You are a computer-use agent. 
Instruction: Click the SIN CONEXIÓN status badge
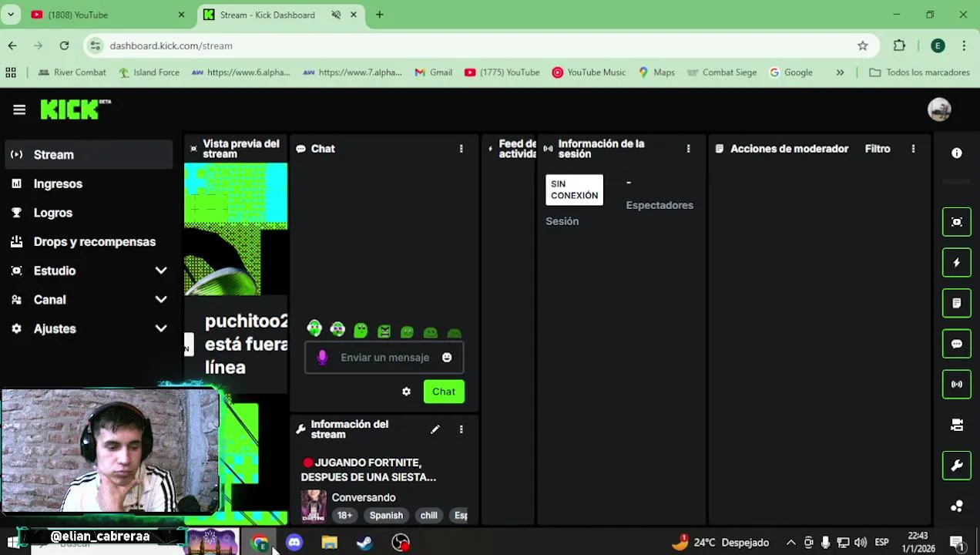pyautogui.click(x=575, y=190)
